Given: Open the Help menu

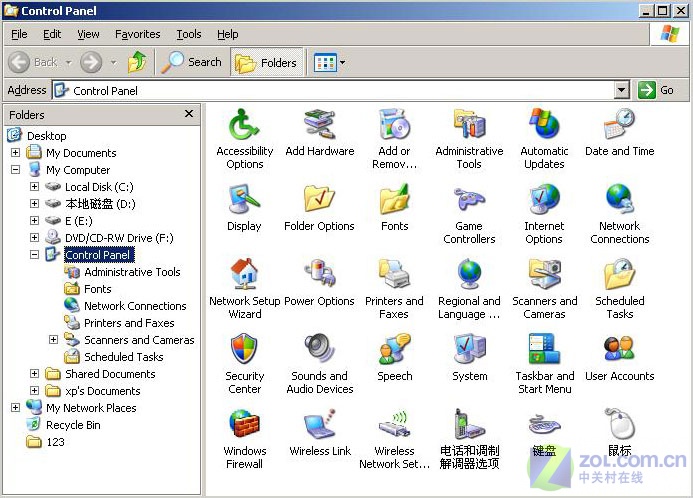Looking at the screenshot, I should 228,34.
